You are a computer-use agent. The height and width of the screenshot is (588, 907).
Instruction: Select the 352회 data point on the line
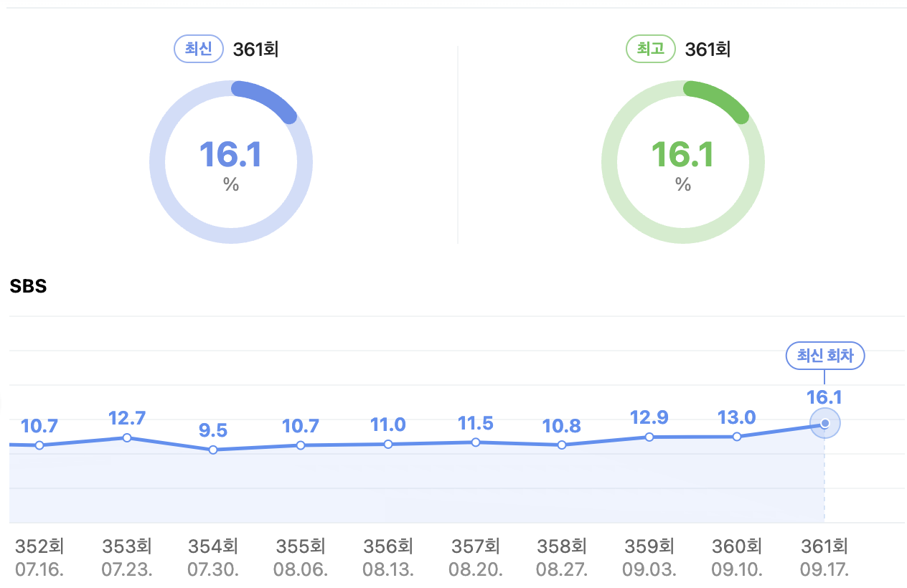click(39, 445)
